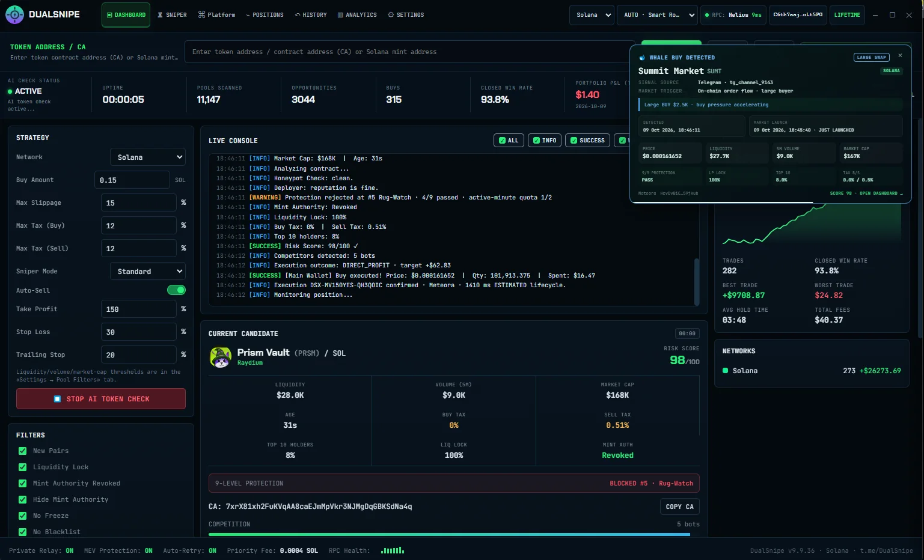Expand the AUTO Smart routing dropdown
This screenshot has height=560, width=924.
[x=657, y=15]
